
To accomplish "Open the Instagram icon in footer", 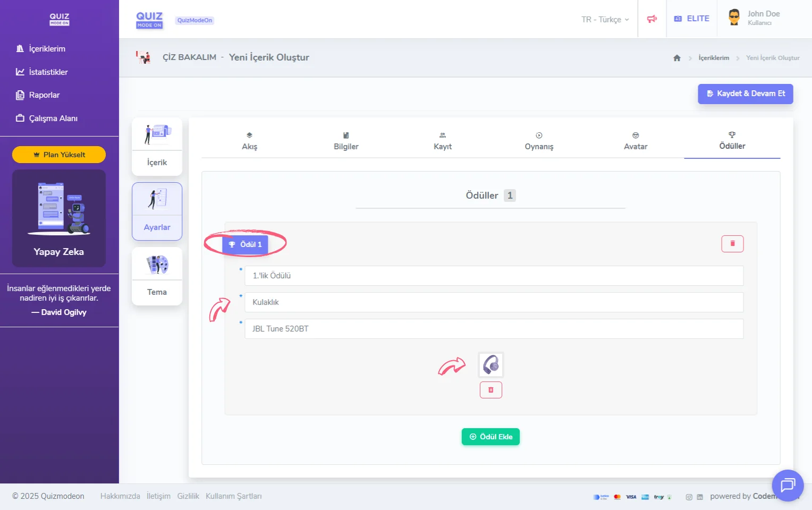I will coord(689,497).
